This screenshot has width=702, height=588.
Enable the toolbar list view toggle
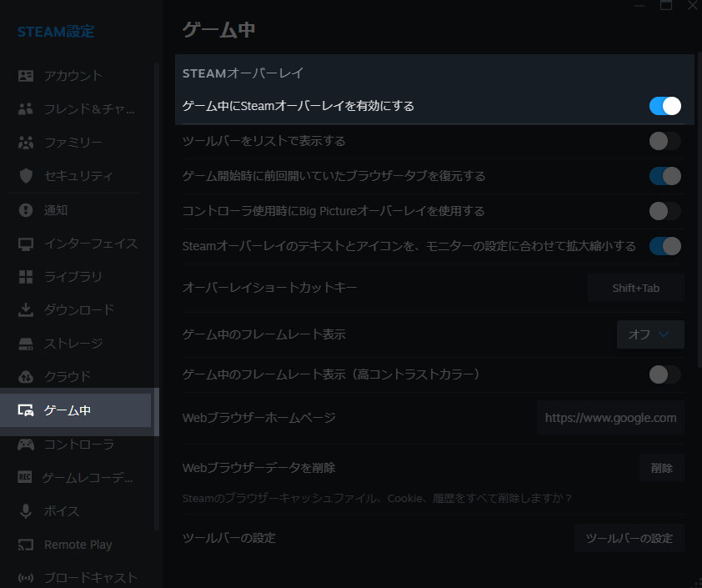pyautogui.click(x=664, y=141)
